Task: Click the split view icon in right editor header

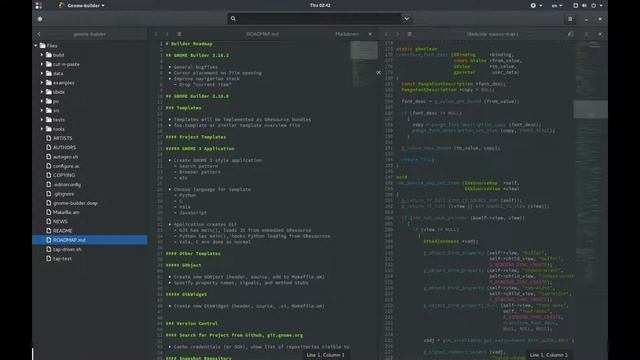Action: point(571,34)
